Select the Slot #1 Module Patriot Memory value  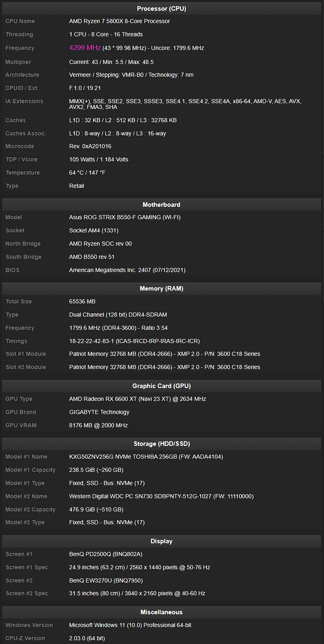[x=164, y=354]
